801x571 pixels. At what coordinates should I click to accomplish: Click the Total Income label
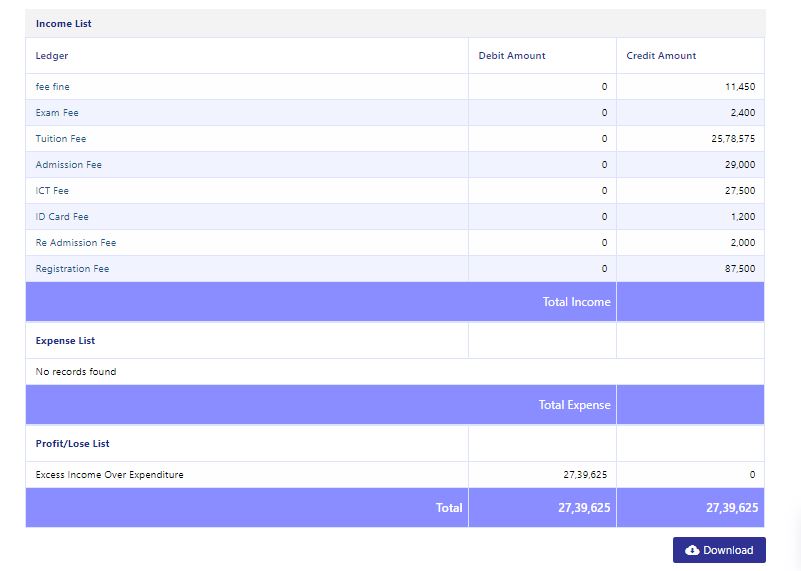pos(576,302)
